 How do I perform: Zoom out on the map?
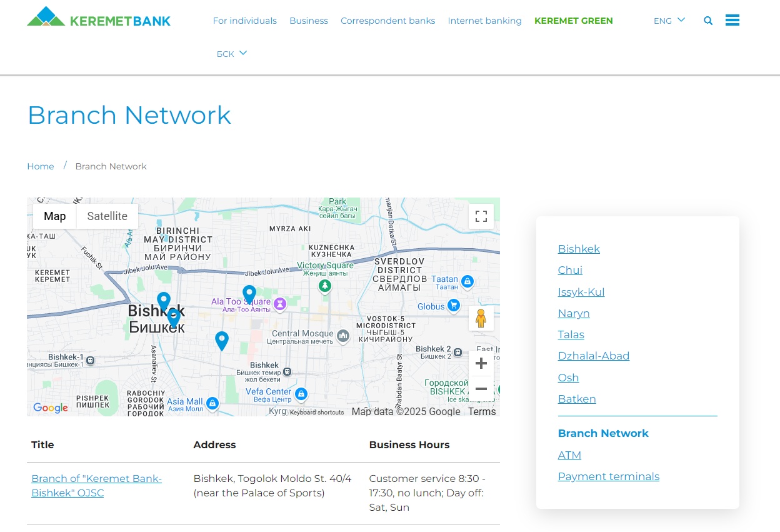(481, 389)
